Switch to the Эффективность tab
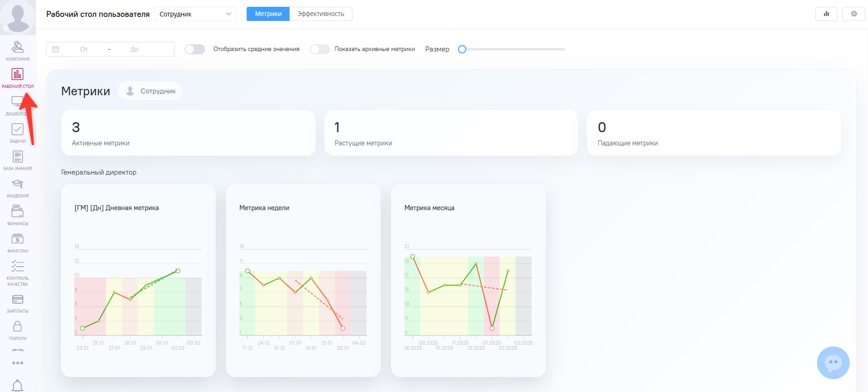This screenshot has width=868, height=392. 320,14
